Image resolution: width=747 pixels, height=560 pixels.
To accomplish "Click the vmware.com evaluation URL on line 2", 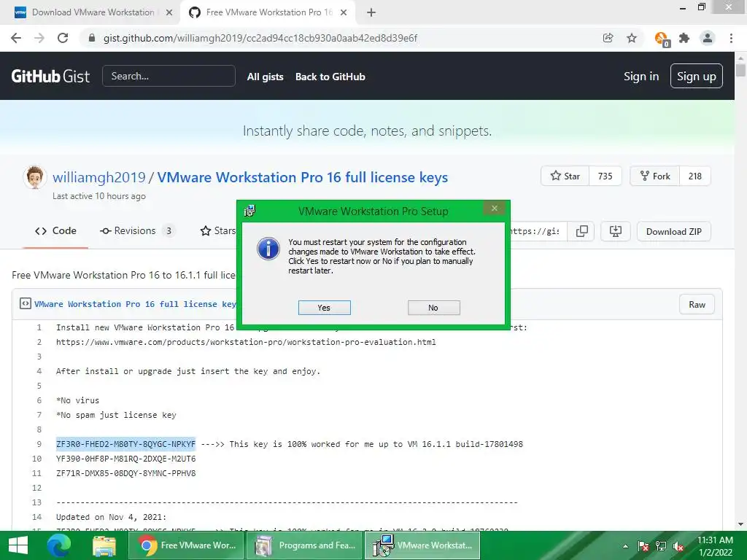I will 246,342.
